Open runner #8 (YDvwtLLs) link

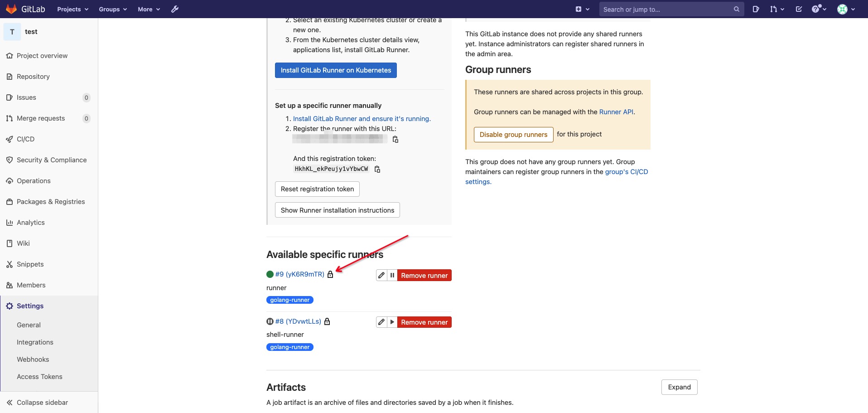[x=298, y=321]
